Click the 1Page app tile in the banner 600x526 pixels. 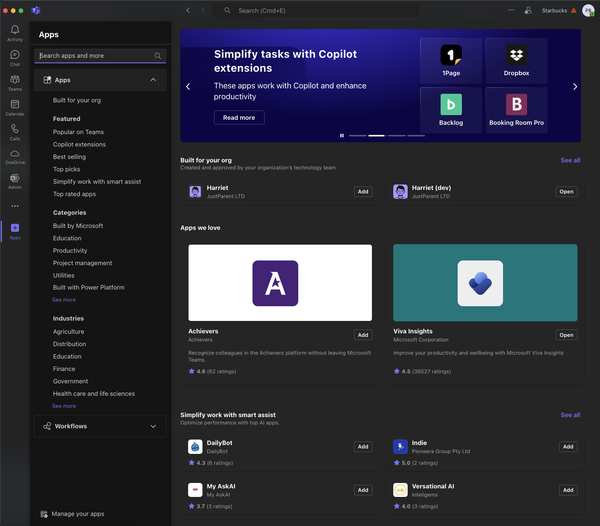point(451,60)
